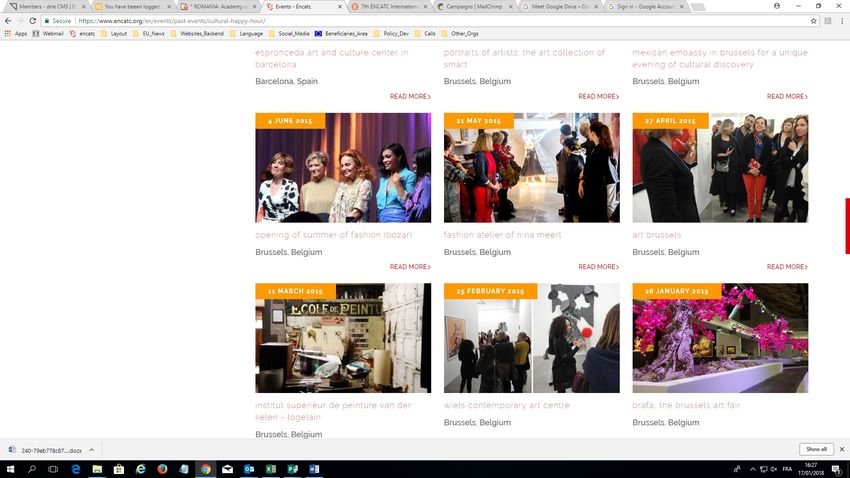Screen dimensions: 850x478
Task: Bookmark this page with the star icon
Action: (x=814, y=21)
